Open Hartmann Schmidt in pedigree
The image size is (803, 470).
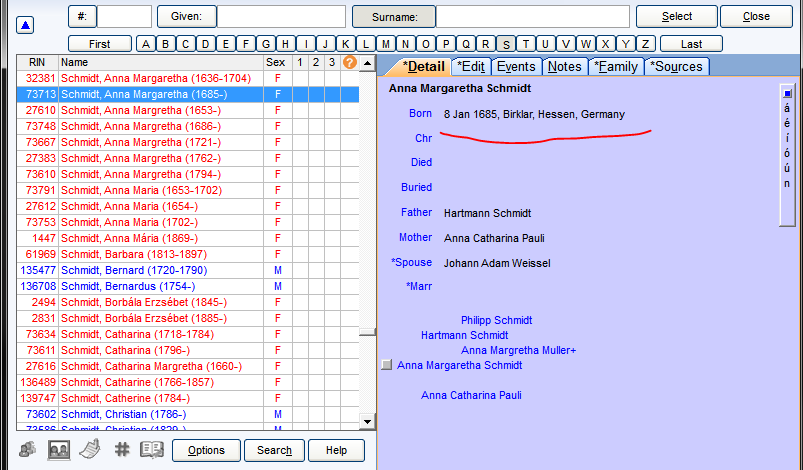pos(464,335)
